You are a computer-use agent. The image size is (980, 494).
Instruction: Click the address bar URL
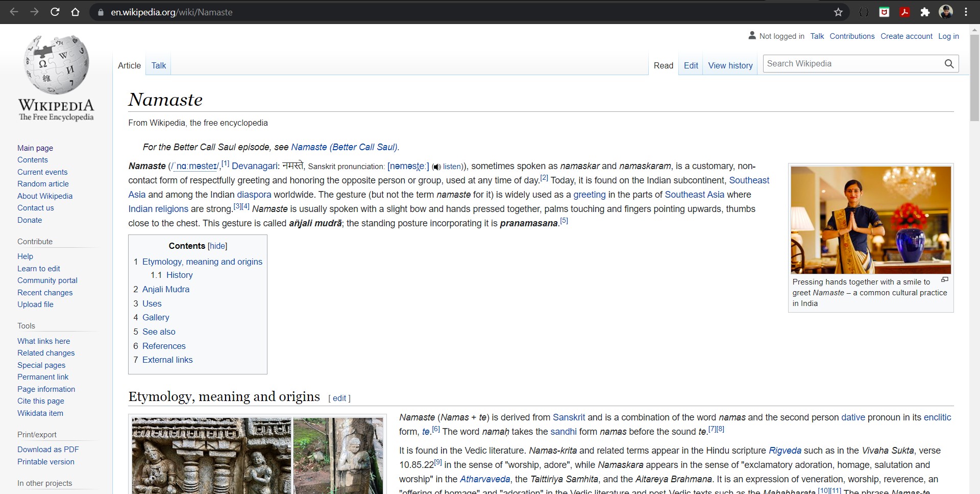[171, 12]
